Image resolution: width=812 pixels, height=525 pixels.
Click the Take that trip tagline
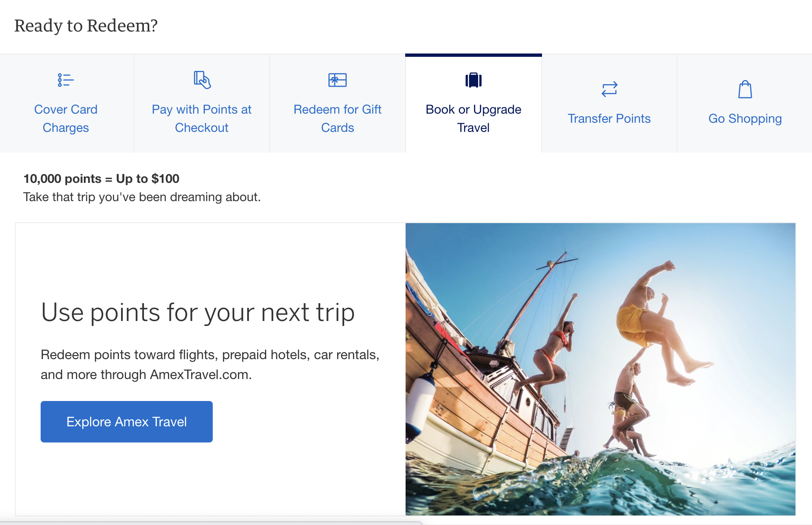coord(142,197)
